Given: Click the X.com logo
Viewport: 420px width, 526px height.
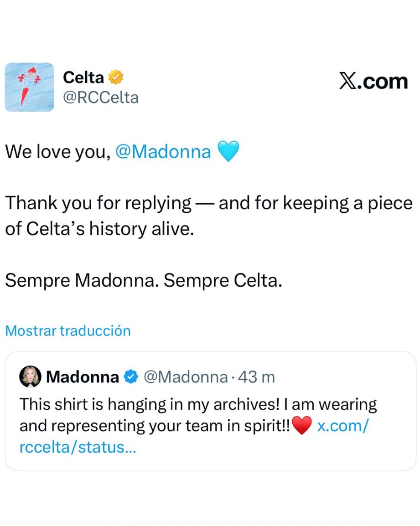Looking at the screenshot, I should pyautogui.click(x=373, y=81).
